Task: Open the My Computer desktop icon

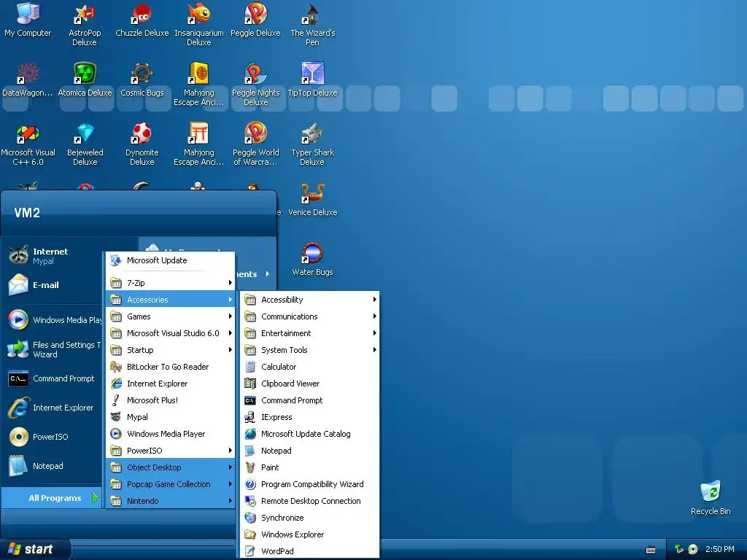Action: [28, 21]
